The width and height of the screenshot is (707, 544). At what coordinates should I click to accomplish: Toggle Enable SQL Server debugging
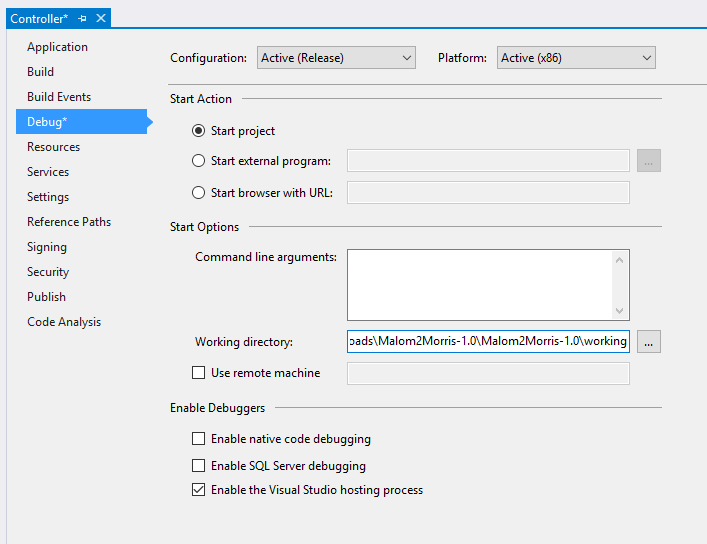[198, 465]
